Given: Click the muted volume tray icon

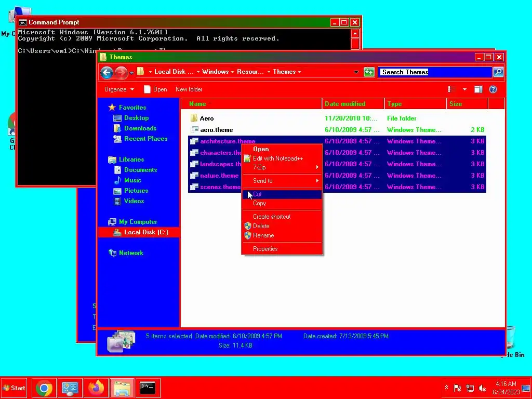Looking at the screenshot, I should coord(482,388).
